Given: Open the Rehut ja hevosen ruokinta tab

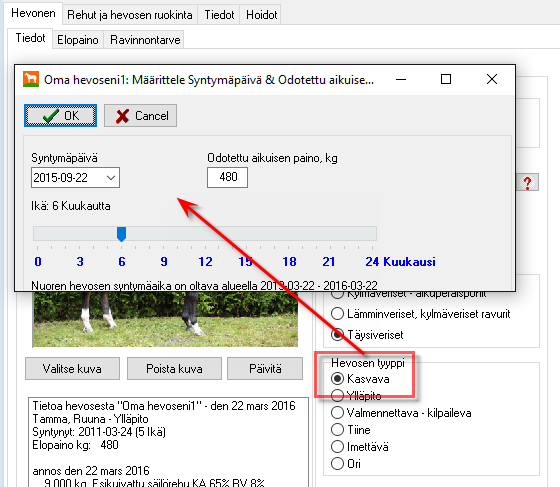Looking at the screenshot, I should click(130, 15).
